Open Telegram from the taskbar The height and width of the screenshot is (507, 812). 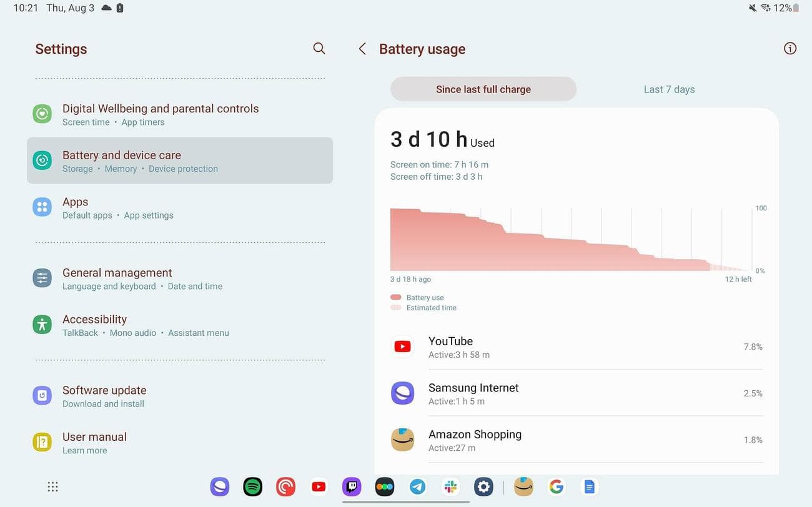point(417,486)
